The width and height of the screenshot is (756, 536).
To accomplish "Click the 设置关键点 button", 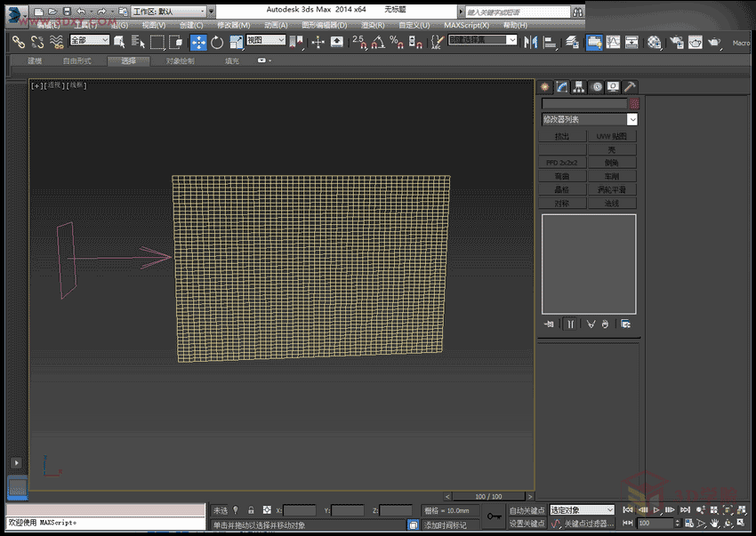I will pyautogui.click(x=527, y=524).
